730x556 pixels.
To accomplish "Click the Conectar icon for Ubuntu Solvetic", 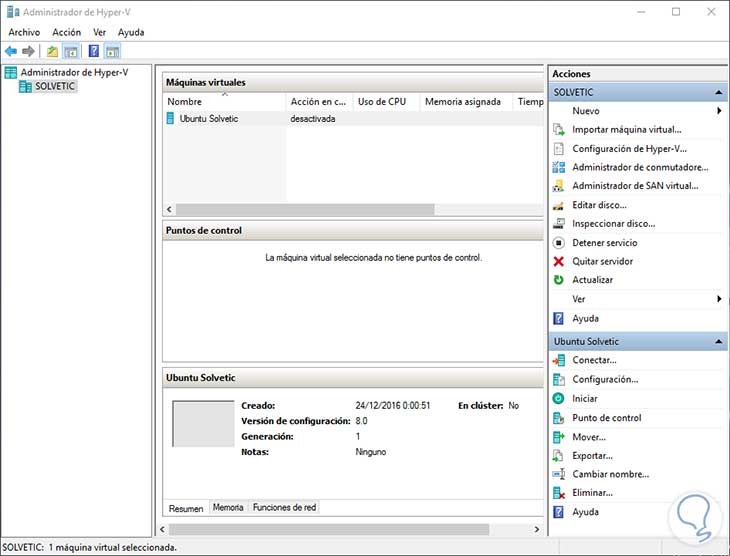I will pos(559,360).
